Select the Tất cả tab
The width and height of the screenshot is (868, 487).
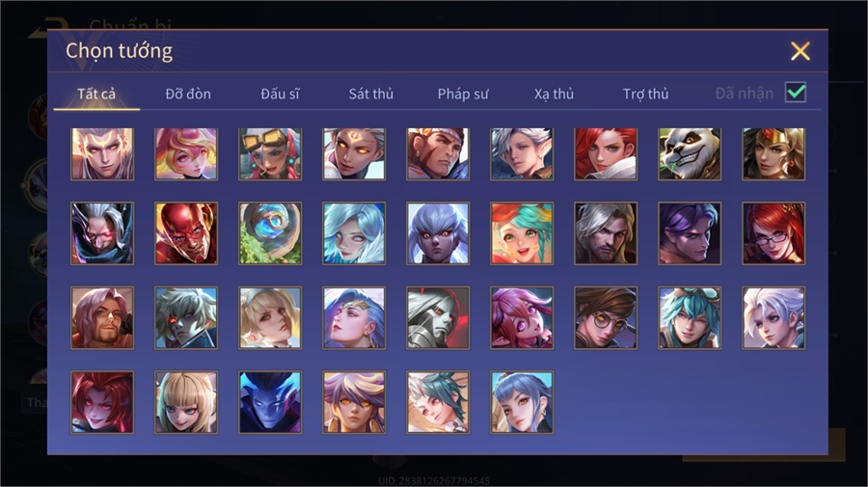[x=96, y=95]
